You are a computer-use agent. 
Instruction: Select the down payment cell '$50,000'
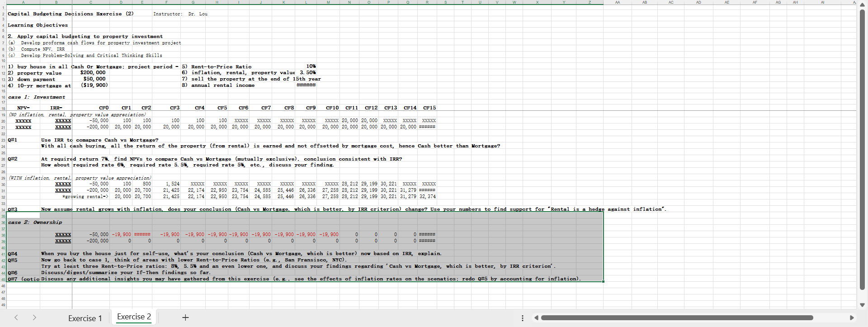point(94,79)
